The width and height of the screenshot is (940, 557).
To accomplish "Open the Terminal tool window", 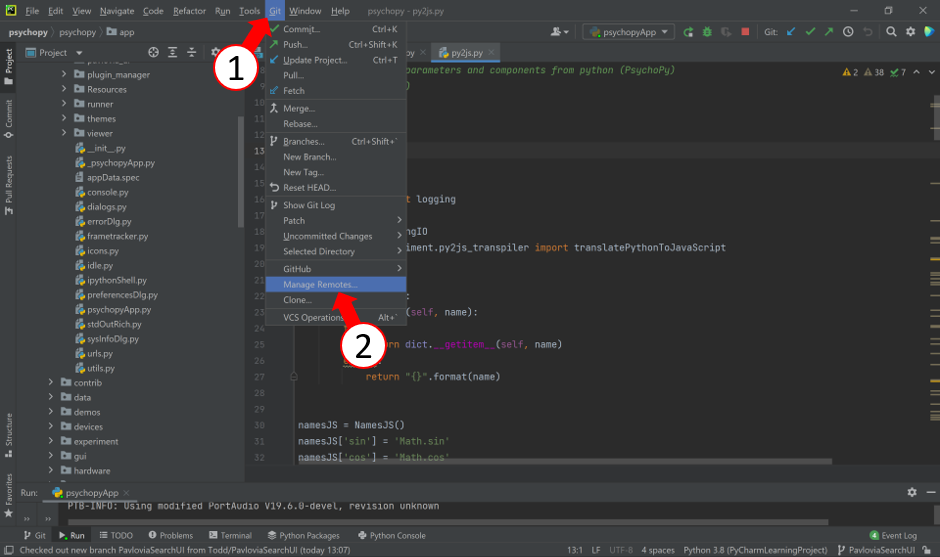I will point(230,535).
